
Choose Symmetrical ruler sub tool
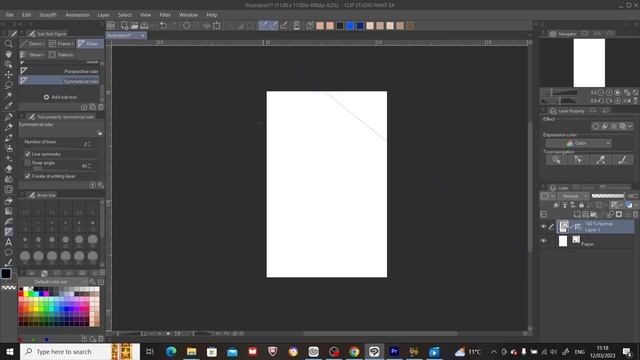59,81
